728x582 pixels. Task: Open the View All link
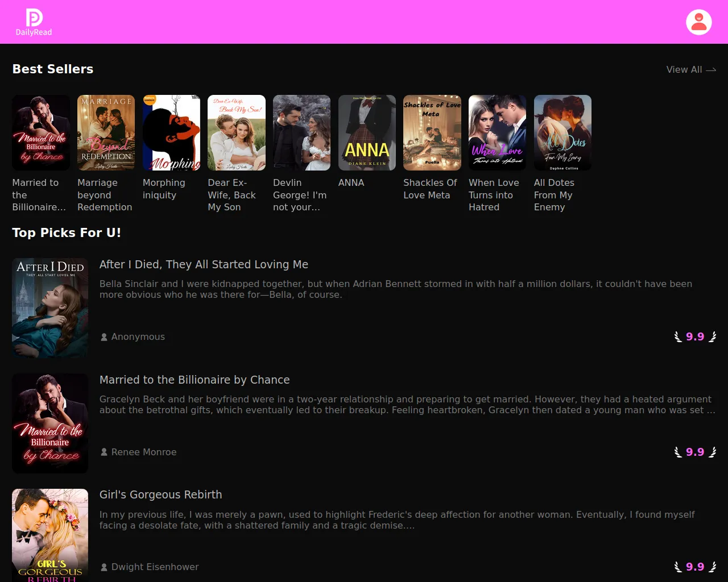[684, 69]
